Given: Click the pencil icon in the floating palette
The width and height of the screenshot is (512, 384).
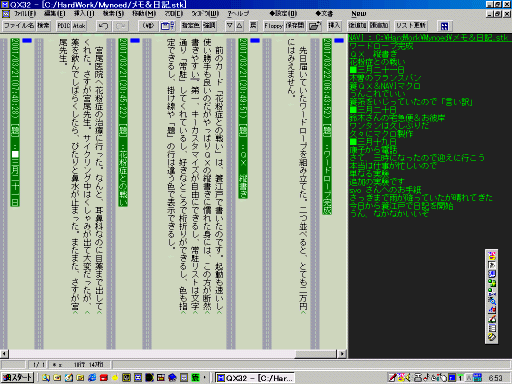Looking at the screenshot, I should point(492,319).
